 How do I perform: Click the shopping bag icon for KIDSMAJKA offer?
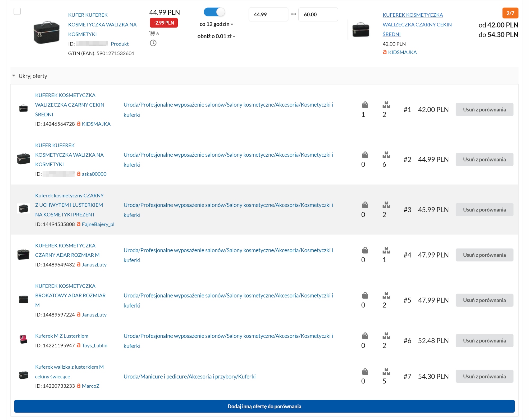(365, 105)
